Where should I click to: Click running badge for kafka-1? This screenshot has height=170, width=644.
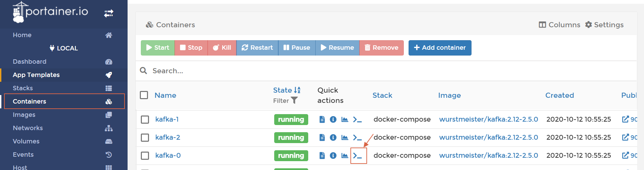[291, 120]
